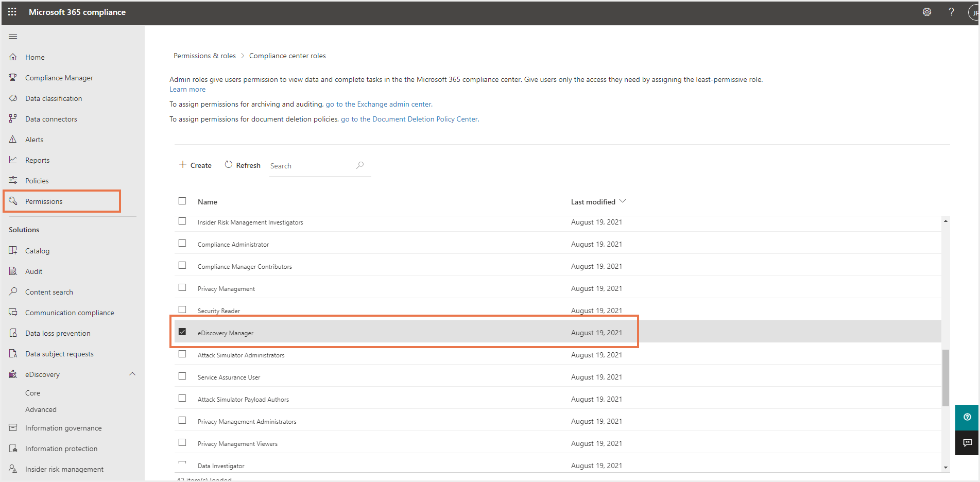Collapse the eDiscovery section chevron

click(132, 374)
